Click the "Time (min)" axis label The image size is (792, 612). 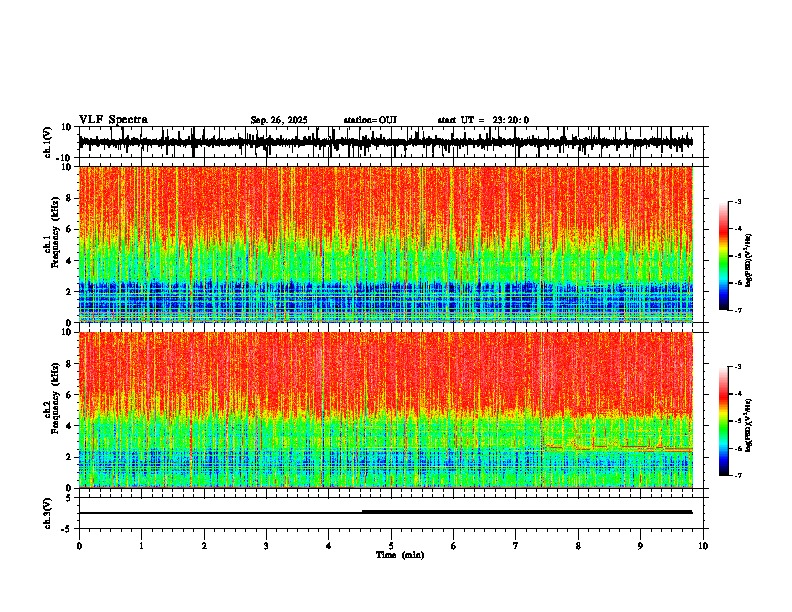(x=400, y=555)
